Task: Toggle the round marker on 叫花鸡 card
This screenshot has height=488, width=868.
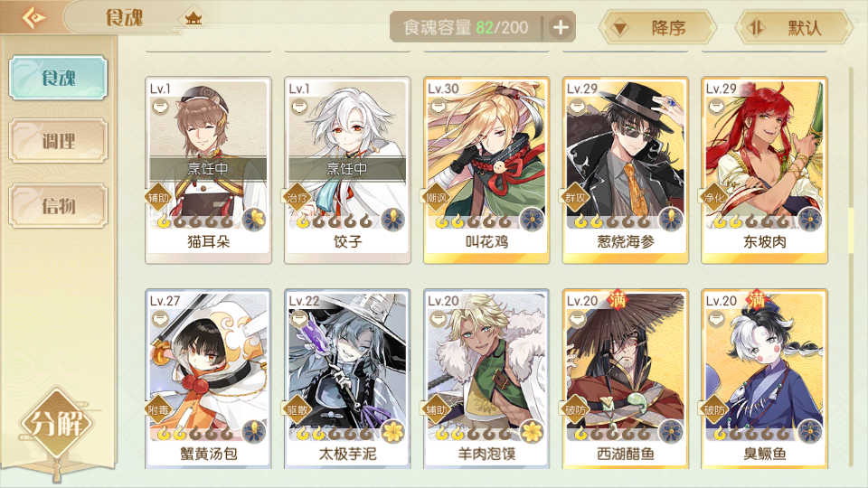Action: click(x=439, y=106)
